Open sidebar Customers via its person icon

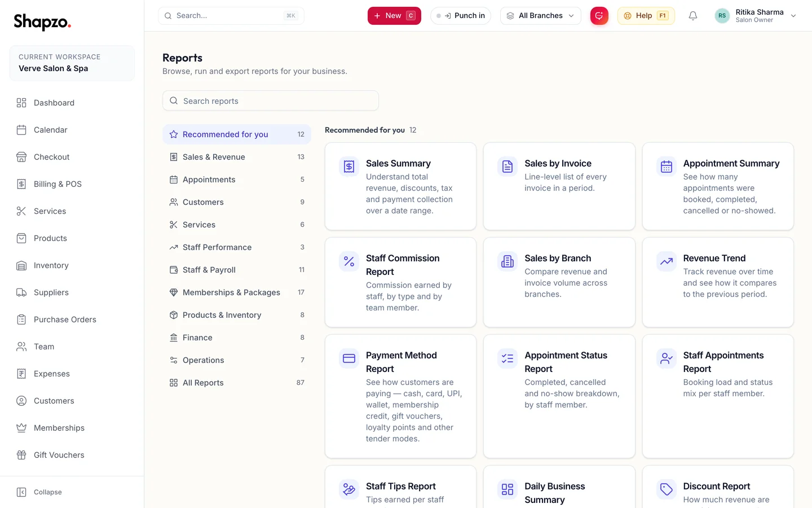click(x=21, y=401)
